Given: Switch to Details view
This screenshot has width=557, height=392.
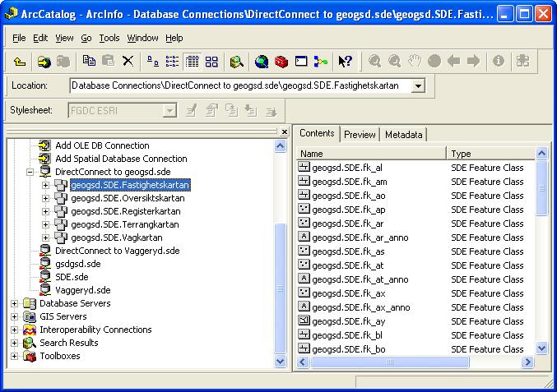Looking at the screenshot, I should (x=193, y=62).
